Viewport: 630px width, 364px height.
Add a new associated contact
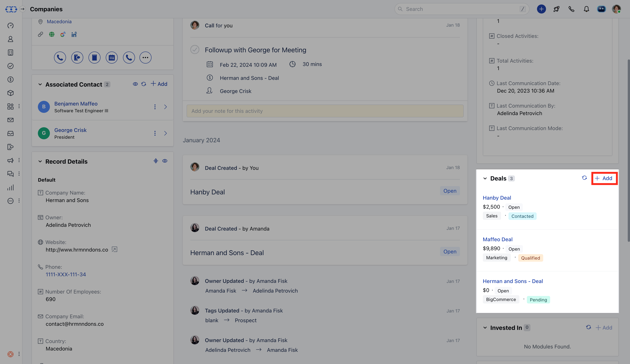[x=159, y=84]
